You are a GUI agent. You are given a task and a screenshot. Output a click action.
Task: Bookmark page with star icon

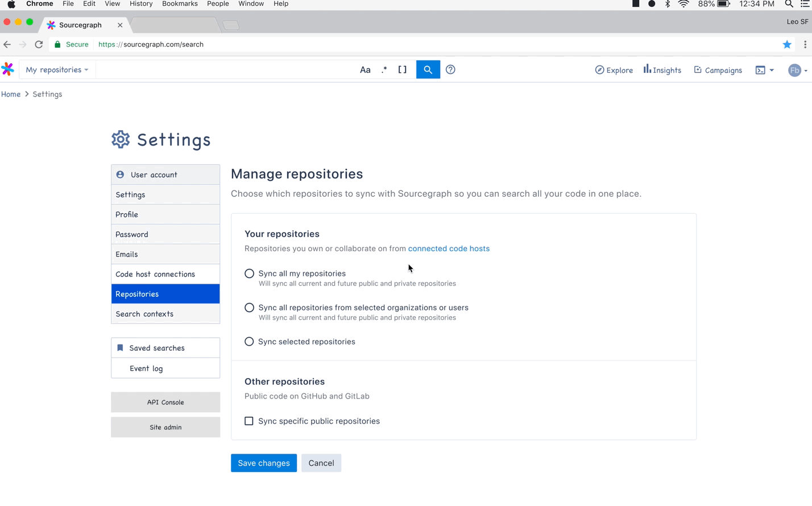787,44
